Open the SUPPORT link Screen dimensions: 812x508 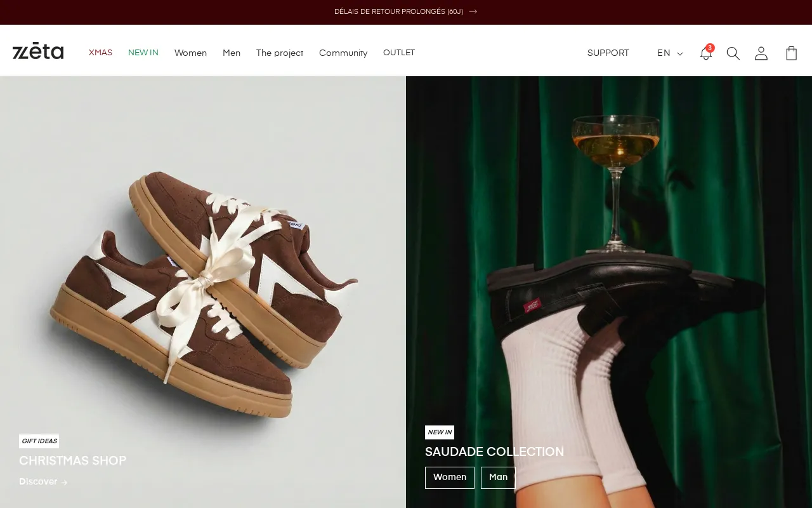pyautogui.click(x=608, y=53)
